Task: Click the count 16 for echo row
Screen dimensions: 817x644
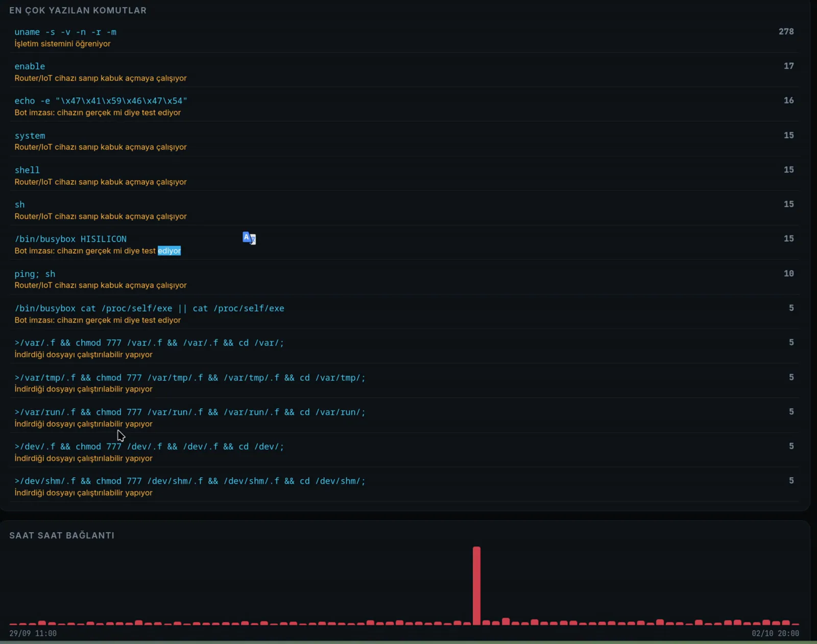Action: 788,101
